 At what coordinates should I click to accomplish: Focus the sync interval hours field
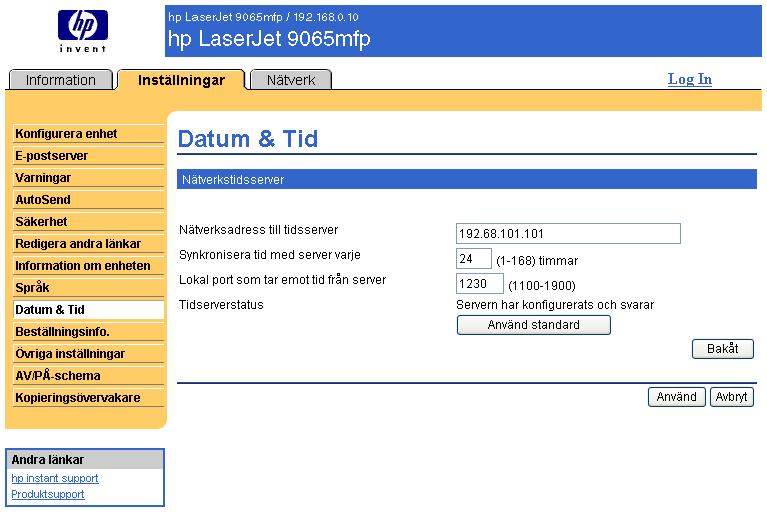click(474, 259)
